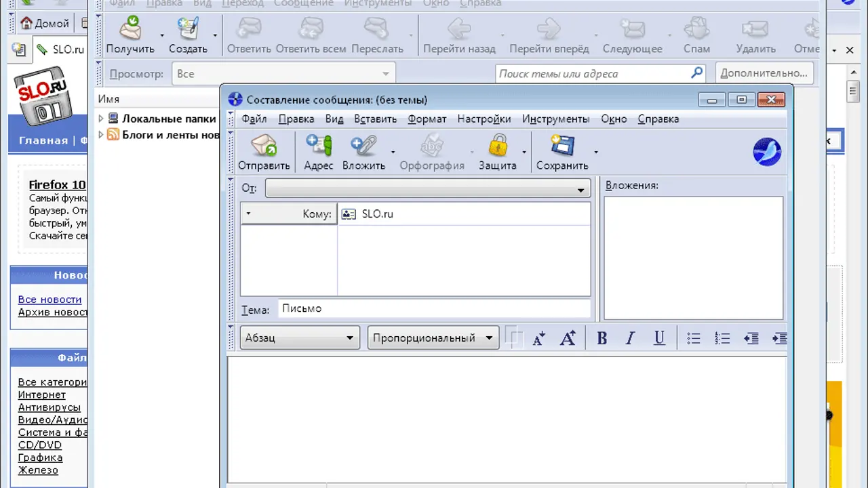The height and width of the screenshot is (488, 868).
Task: Toggle italic text formatting
Action: 630,338
